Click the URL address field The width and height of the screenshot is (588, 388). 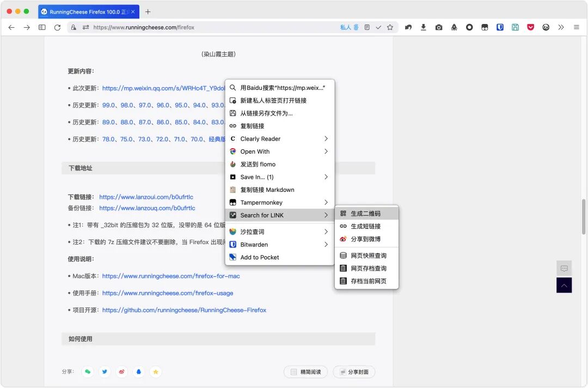click(214, 27)
